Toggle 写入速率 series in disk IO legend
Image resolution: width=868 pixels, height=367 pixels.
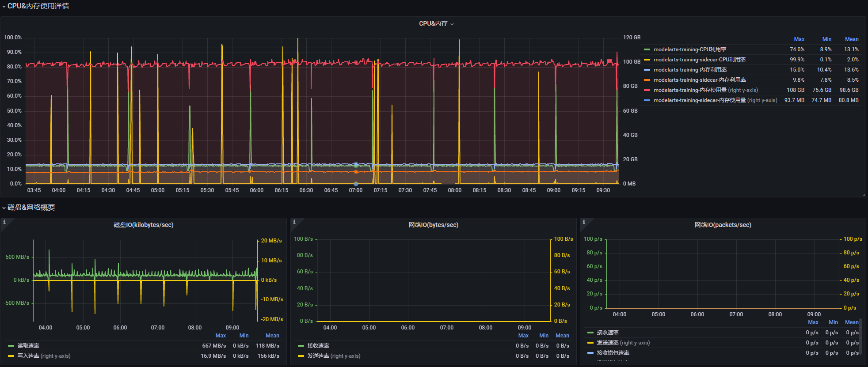click(44, 356)
